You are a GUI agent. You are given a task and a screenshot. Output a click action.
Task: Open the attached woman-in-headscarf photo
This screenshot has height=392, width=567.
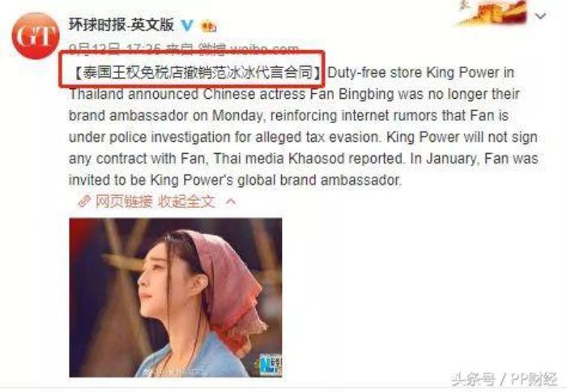(x=176, y=297)
